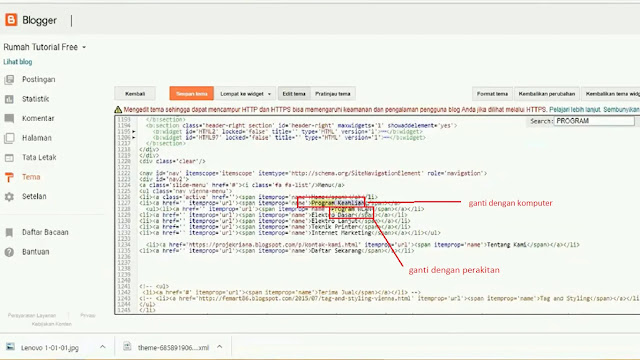
Task: Open the Pelajari lebih lanjut link
Action: point(575,109)
